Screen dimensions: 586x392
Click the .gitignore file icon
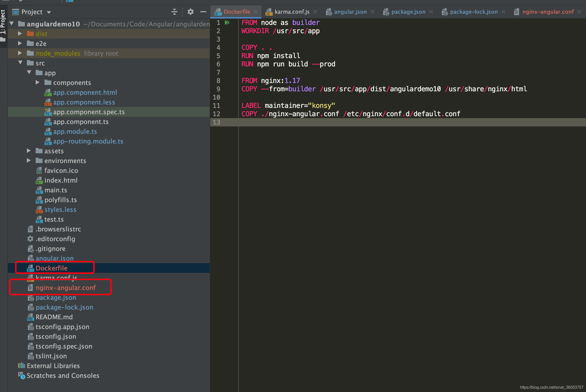pyautogui.click(x=31, y=248)
